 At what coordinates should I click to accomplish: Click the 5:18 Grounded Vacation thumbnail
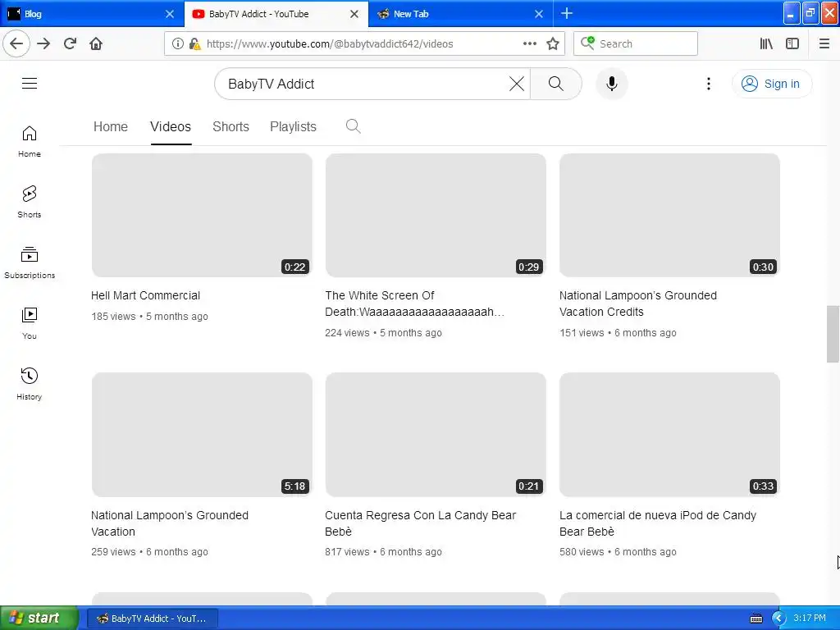[202, 435]
